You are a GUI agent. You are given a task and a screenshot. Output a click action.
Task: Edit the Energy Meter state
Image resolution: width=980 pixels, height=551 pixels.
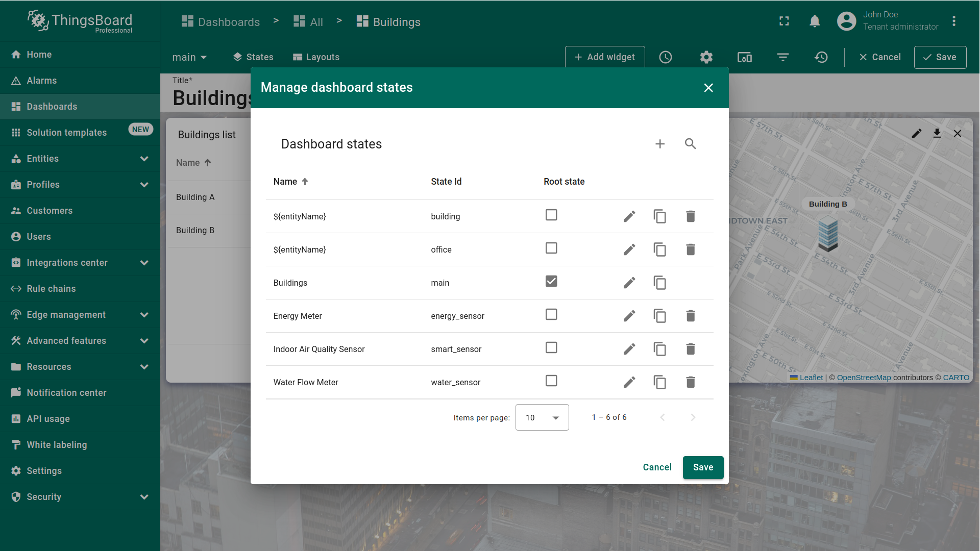[629, 316]
